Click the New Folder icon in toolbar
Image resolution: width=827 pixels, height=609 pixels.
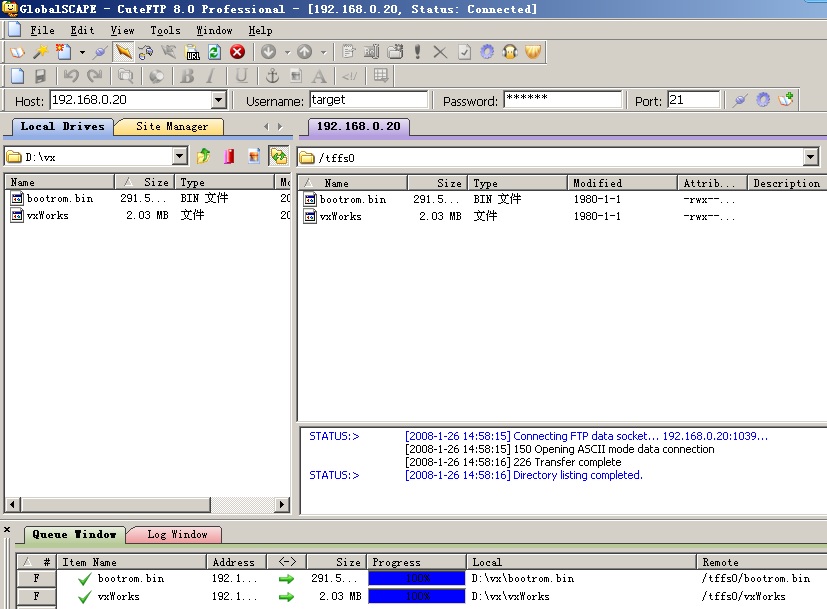395,52
